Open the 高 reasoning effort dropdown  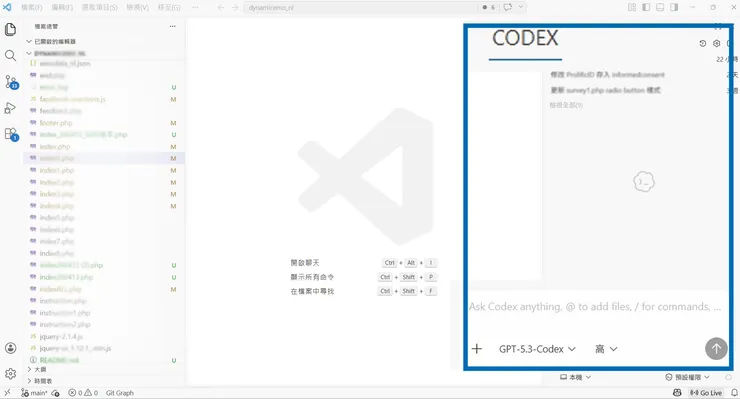pyautogui.click(x=606, y=349)
